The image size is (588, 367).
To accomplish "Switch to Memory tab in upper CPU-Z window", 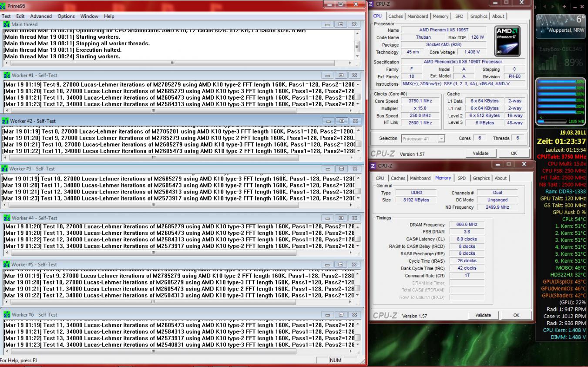I will 440,16.
